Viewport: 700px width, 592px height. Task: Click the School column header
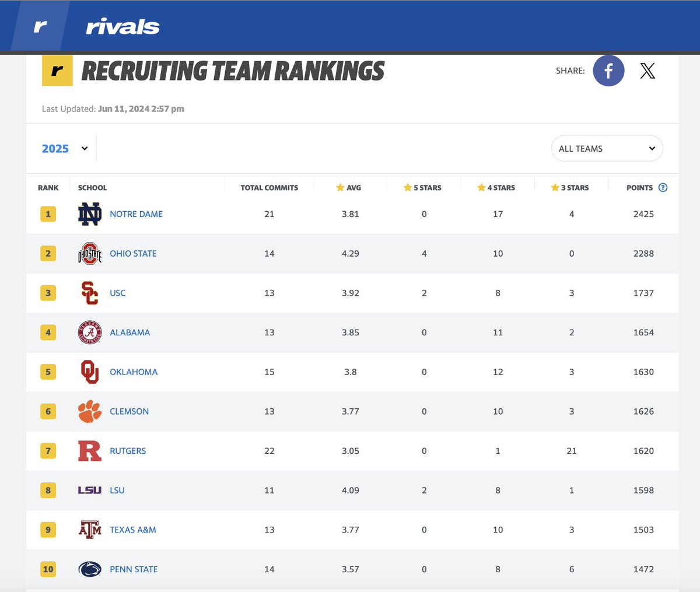93,188
